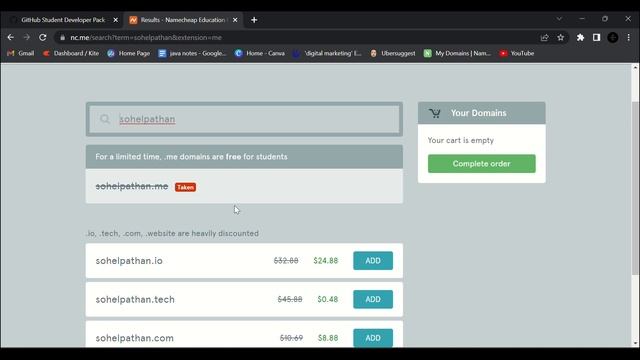The width and height of the screenshot is (640, 360).
Task: Bookmark this page with star icon
Action: coord(560,38)
